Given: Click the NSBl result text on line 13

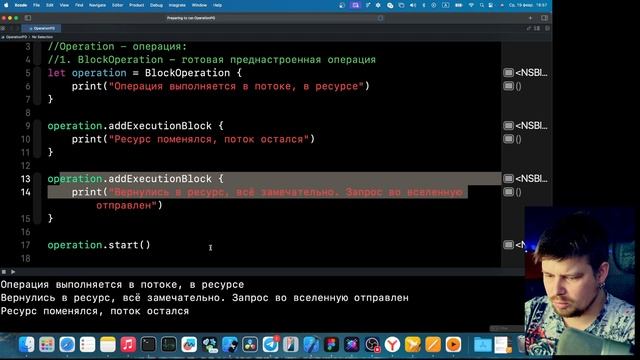Looking at the screenshot, I should [x=531, y=179].
